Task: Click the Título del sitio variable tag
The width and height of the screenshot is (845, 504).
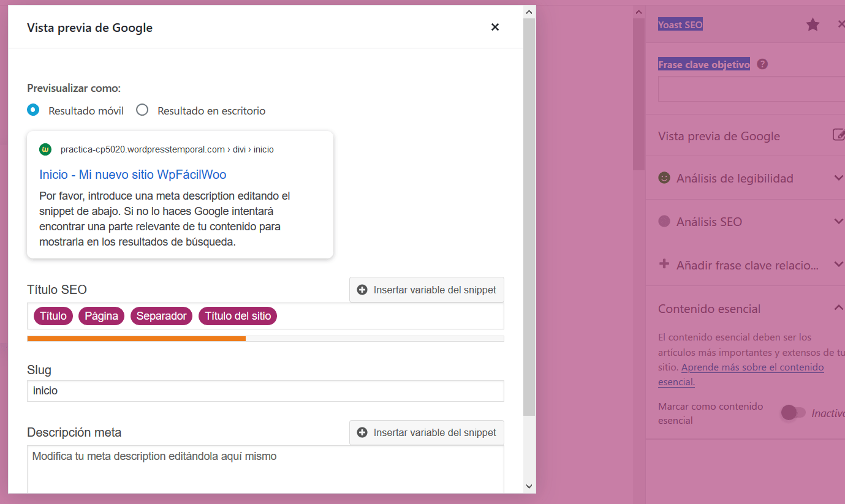Action: point(238,316)
